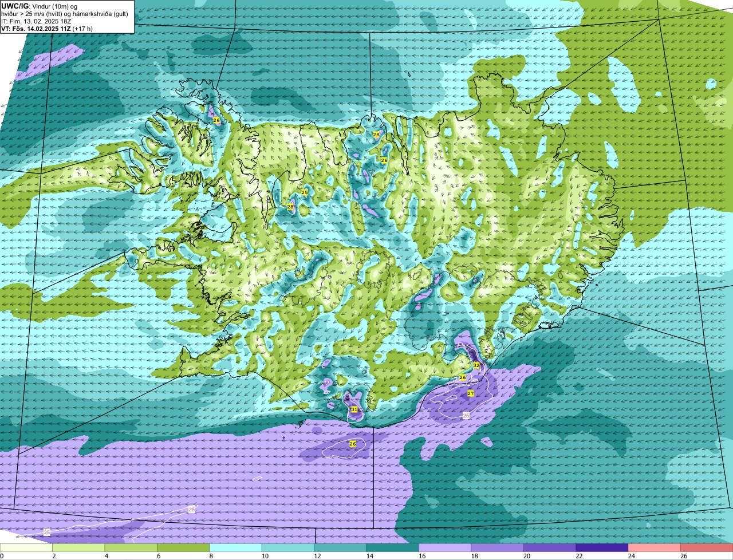This screenshot has height=560, width=733.
Task: Click the yellow 31 gust value label
Action: coord(354,409)
